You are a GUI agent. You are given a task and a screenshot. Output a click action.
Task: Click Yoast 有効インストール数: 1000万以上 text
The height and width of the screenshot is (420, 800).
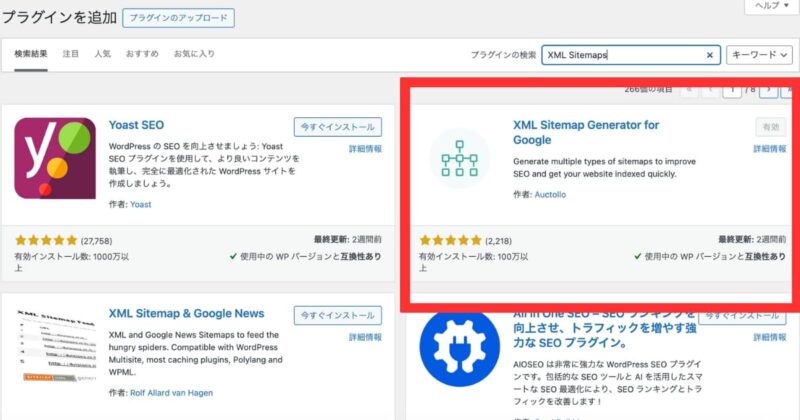coord(71,262)
